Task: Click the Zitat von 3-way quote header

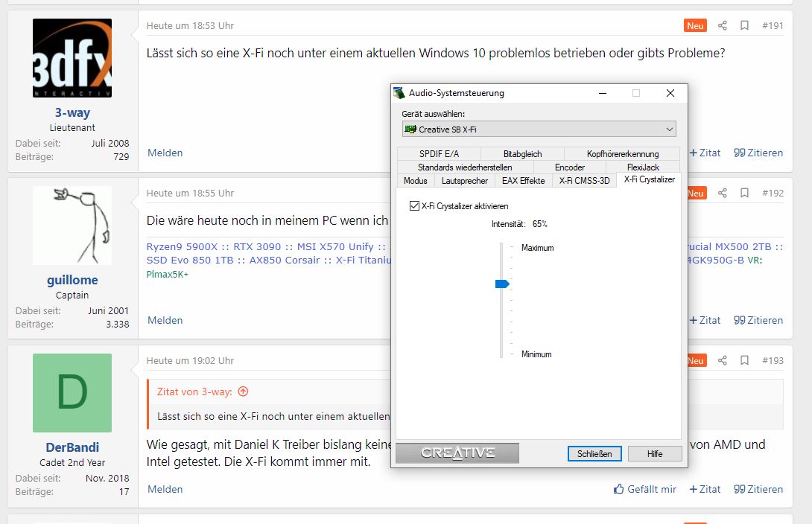Action: 194,392
